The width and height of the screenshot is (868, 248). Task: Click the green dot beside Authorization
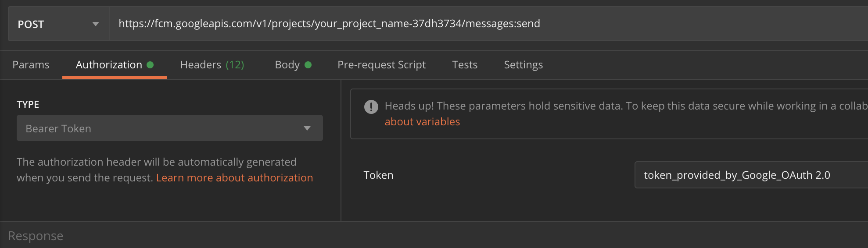pos(150,65)
